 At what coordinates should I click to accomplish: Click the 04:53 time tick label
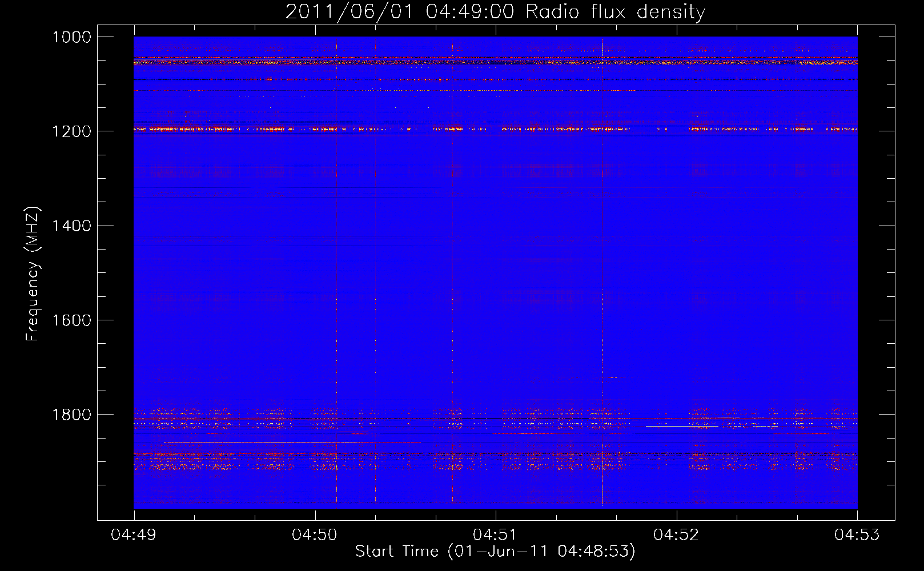tap(857, 535)
